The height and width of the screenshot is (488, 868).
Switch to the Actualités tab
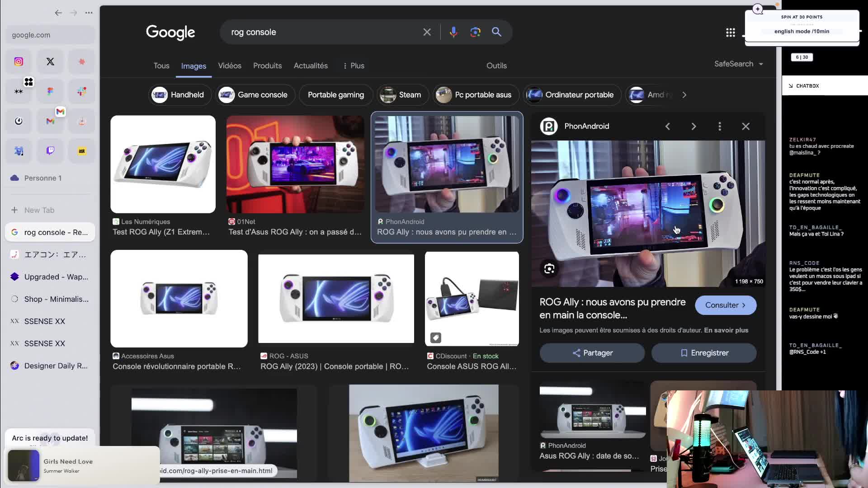coord(311,66)
